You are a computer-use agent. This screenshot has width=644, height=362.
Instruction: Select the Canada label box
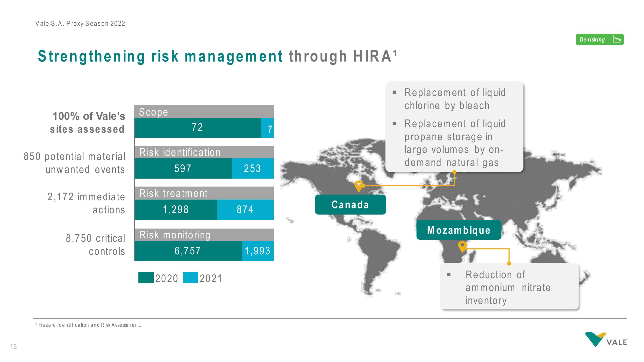(x=350, y=205)
